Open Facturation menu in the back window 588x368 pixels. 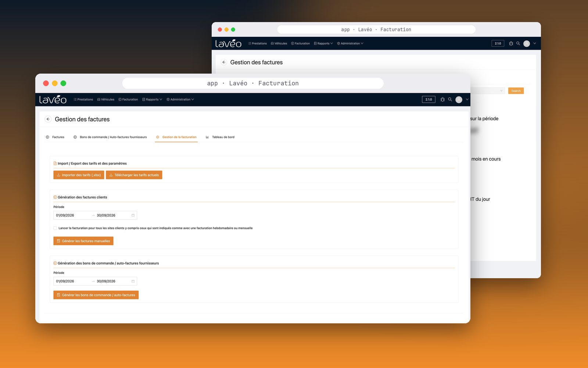point(301,43)
